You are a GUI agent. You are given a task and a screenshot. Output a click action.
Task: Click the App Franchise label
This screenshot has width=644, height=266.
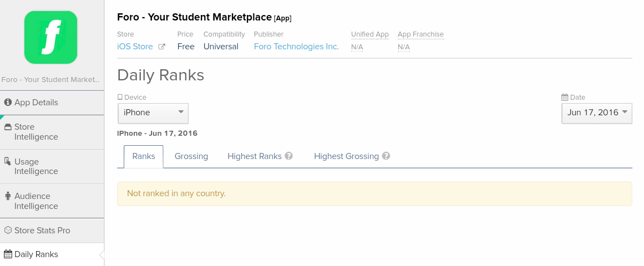(420, 34)
